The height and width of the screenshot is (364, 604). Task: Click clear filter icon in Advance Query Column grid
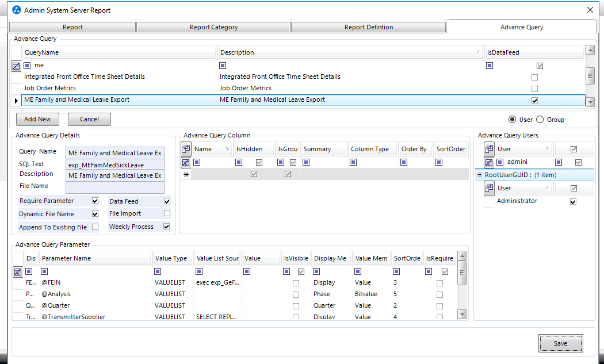pyautogui.click(x=186, y=163)
